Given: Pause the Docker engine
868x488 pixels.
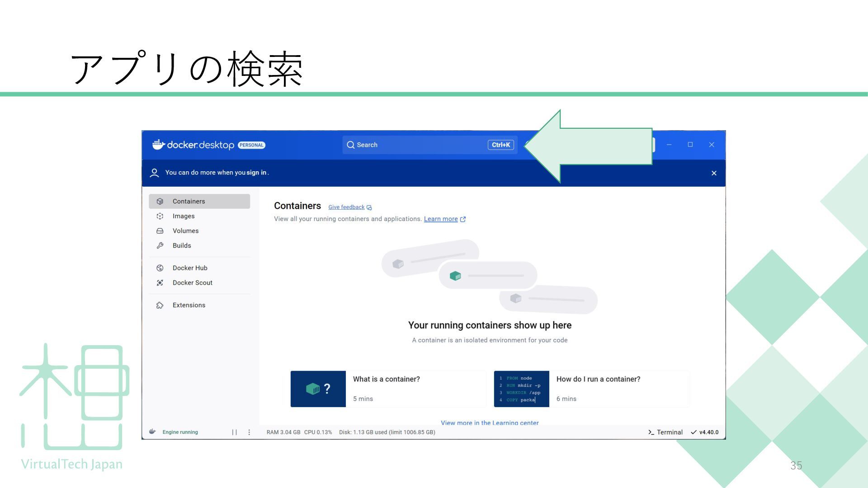Looking at the screenshot, I should click(234, 432).
